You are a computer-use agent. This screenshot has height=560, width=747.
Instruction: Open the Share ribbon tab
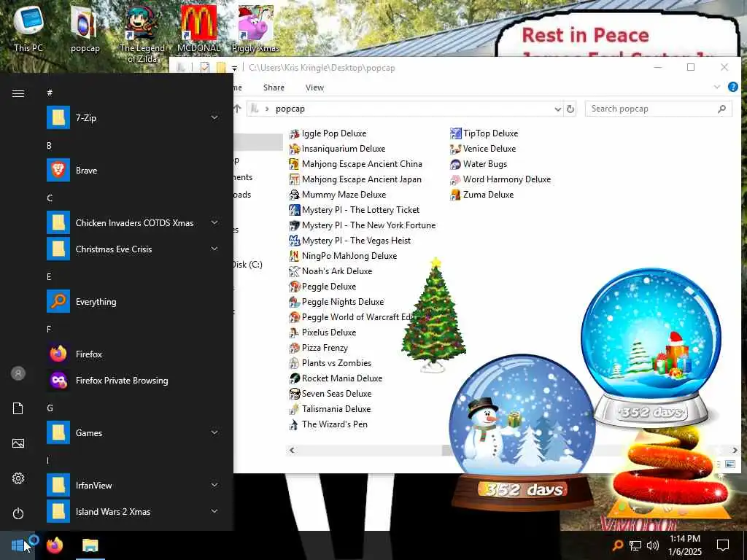274,87
